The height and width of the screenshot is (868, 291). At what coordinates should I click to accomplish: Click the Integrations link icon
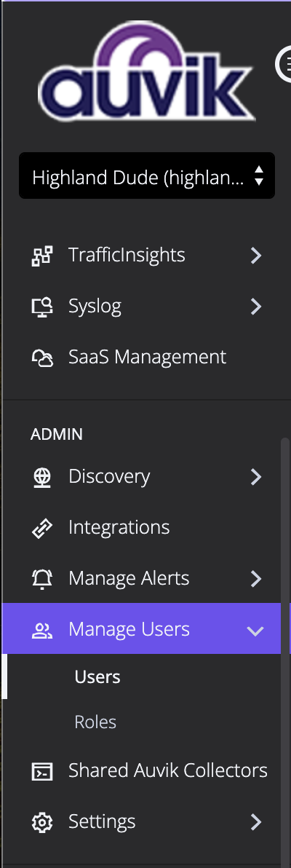(x=42, y=527)
